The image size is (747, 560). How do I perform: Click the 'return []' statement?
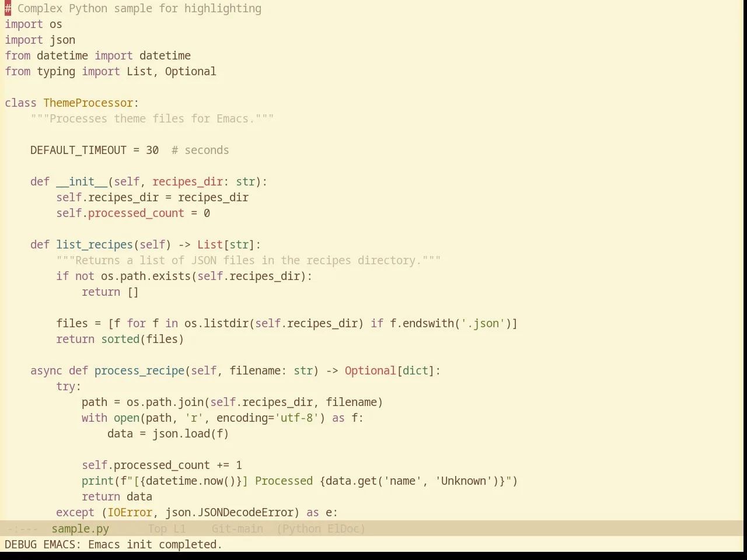110,292
